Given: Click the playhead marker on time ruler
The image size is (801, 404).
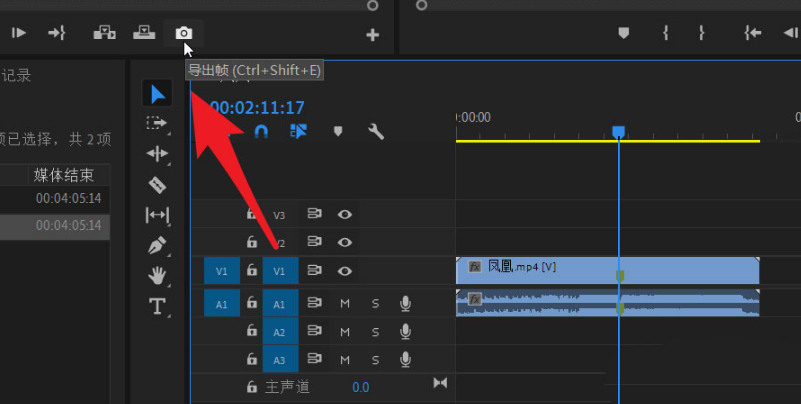Looking at the screenshot, I should pos(619,132).
